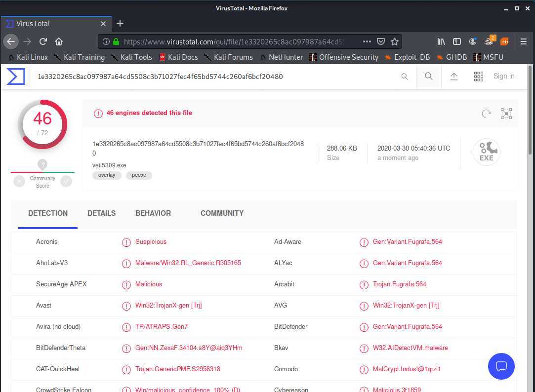This screenshot has height=392, width=535.
Task: Click the peexe tag chip
Action: pyautogui.click(x=139, y=175)
